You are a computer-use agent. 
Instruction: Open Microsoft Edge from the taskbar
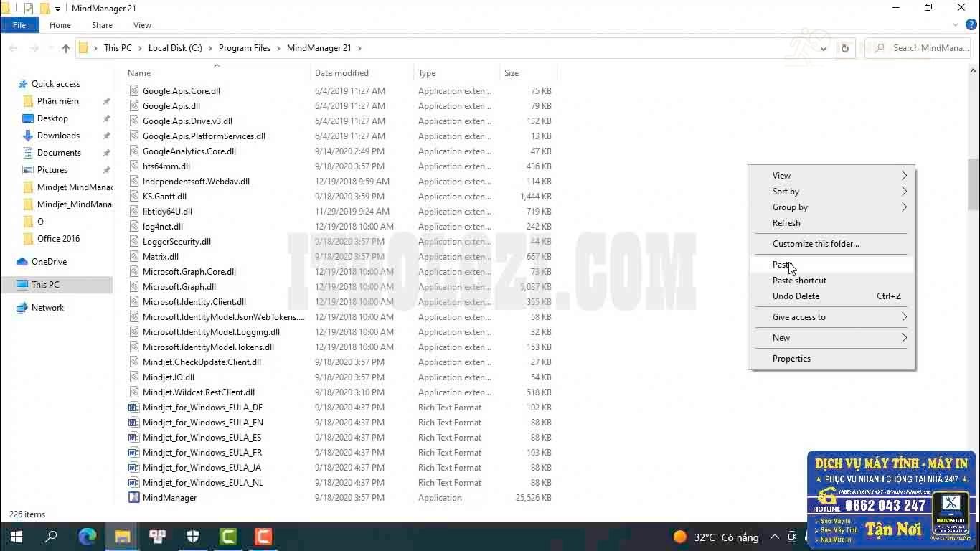pos(88,537)
